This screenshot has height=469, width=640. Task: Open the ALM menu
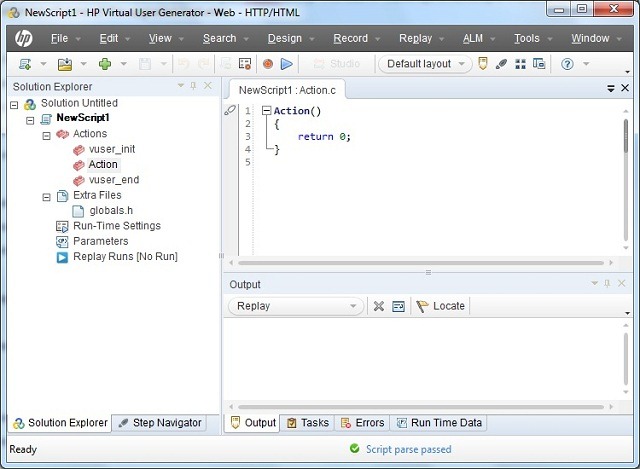[x=473, y=38]
